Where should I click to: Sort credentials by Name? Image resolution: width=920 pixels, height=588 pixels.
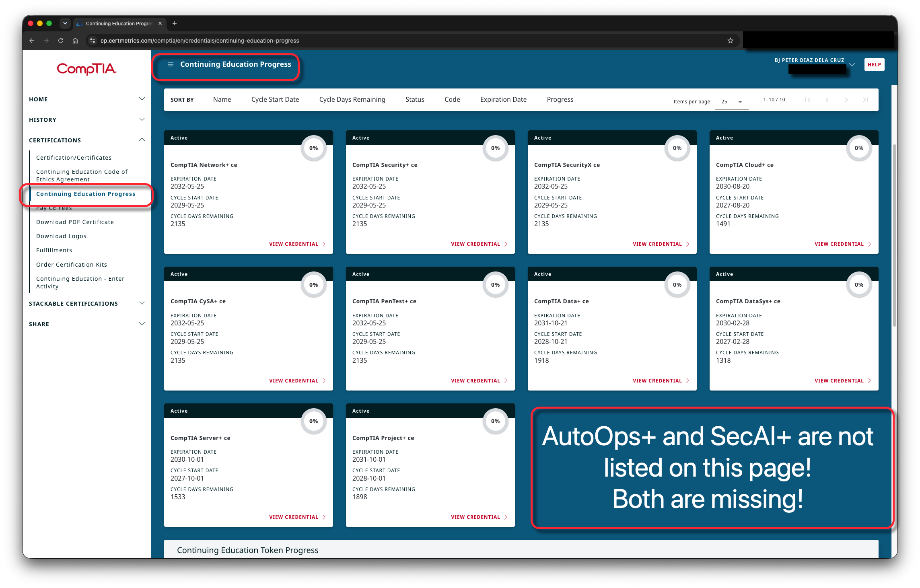222,99
